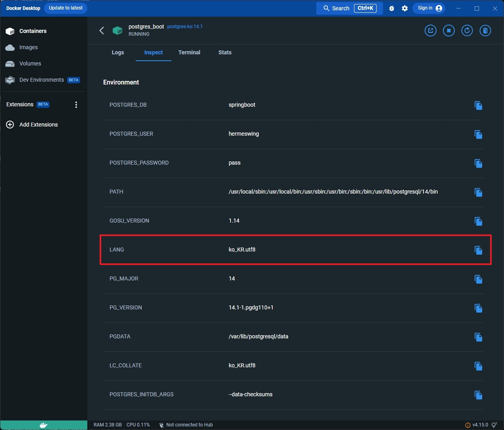The height and width of the screenshot is (430, 504).
Task: Stop the postgres_boot container
Action: click(449, 31)
